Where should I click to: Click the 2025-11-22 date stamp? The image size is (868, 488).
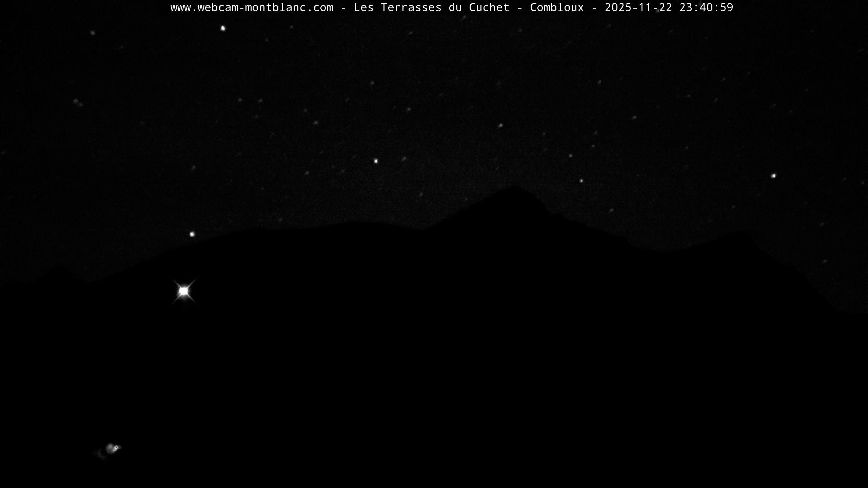point(638,7)
